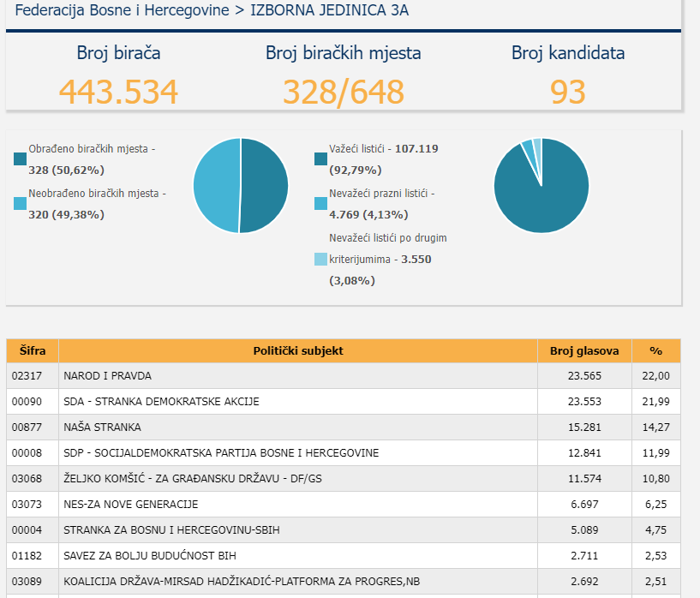Viewport: 700px width, 598px height.
Task: Select KOALICIJA DRŽAVA-MIRSAD HADŽIKADIĆ row
Action: [x=344, y=582]
